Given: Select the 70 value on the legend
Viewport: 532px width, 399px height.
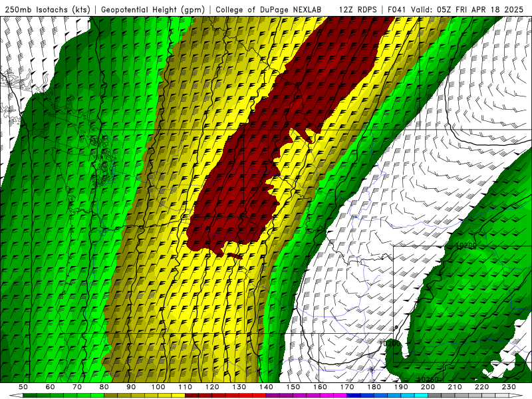Looking at the screenshot, I should tap(77, 387).
